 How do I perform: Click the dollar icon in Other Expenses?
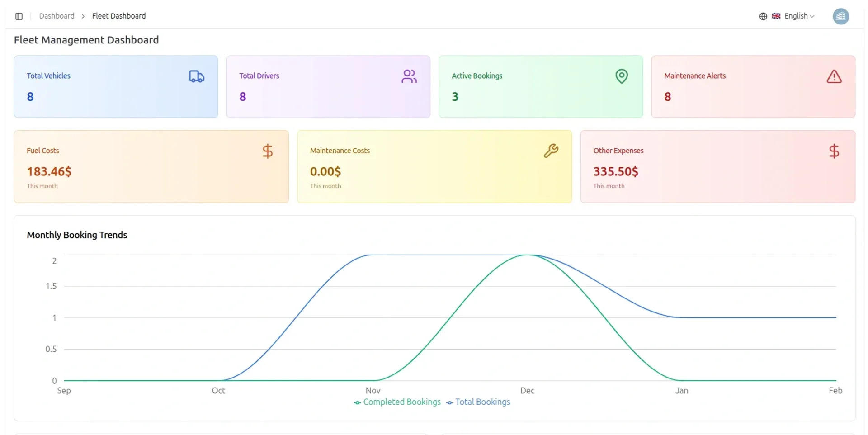(x=834, y=151)
